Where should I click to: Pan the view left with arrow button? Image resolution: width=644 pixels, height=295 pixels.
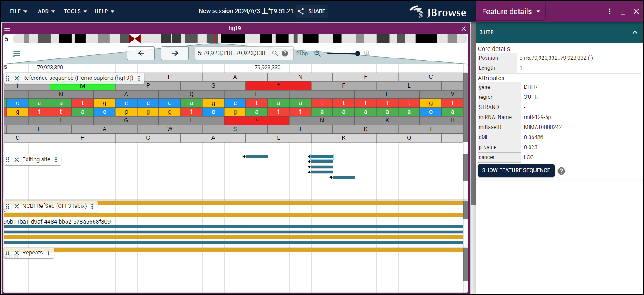point(141,53)
